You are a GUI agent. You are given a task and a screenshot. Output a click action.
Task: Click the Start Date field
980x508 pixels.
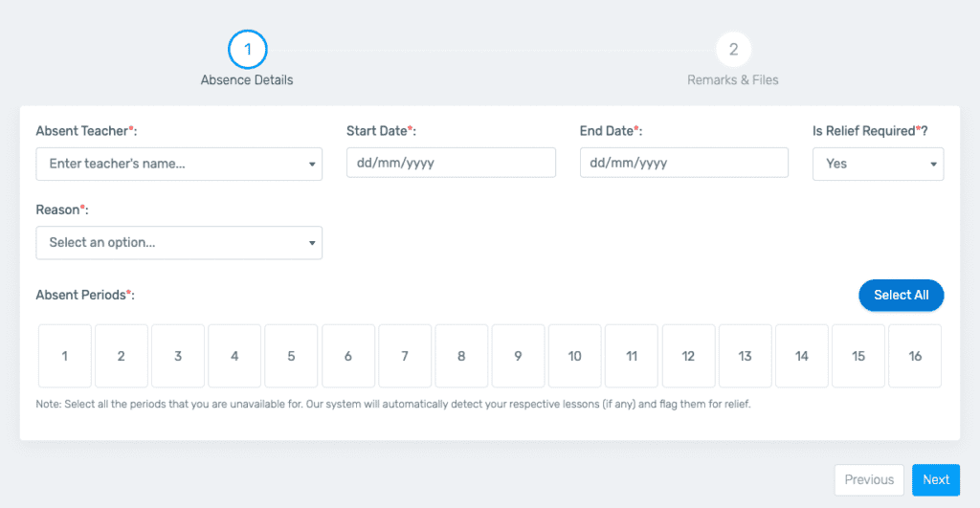451,163
